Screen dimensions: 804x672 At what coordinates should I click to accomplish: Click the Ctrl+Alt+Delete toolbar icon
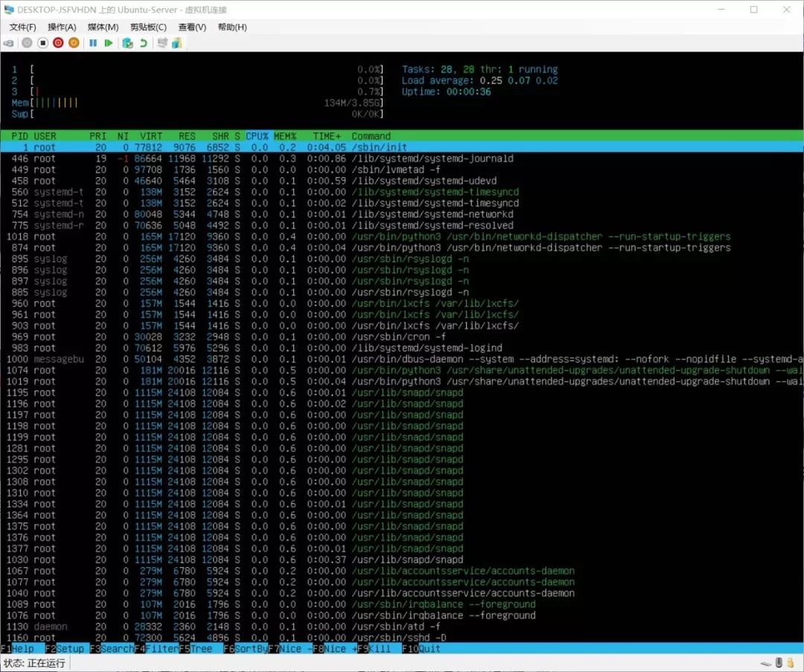point(9,43)
